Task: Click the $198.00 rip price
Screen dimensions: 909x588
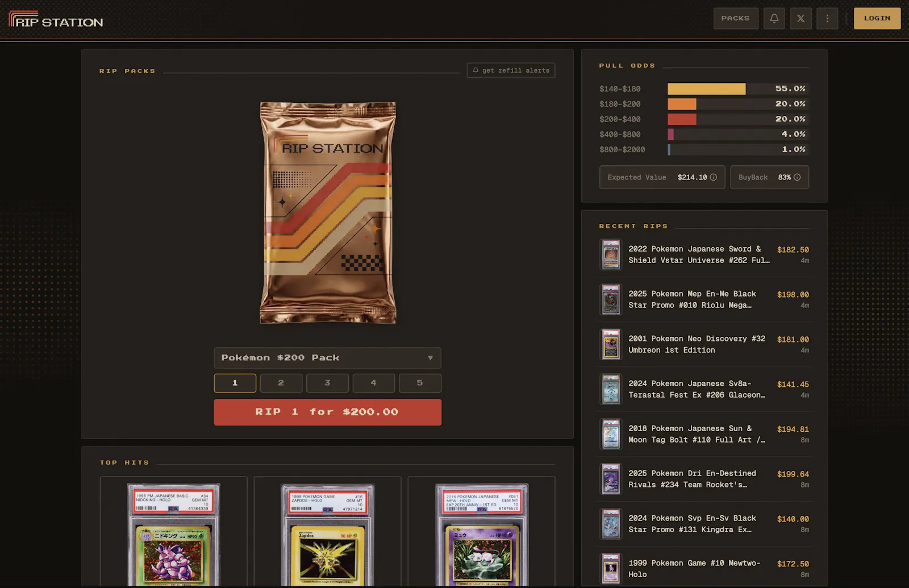Action: coord(793,294)
